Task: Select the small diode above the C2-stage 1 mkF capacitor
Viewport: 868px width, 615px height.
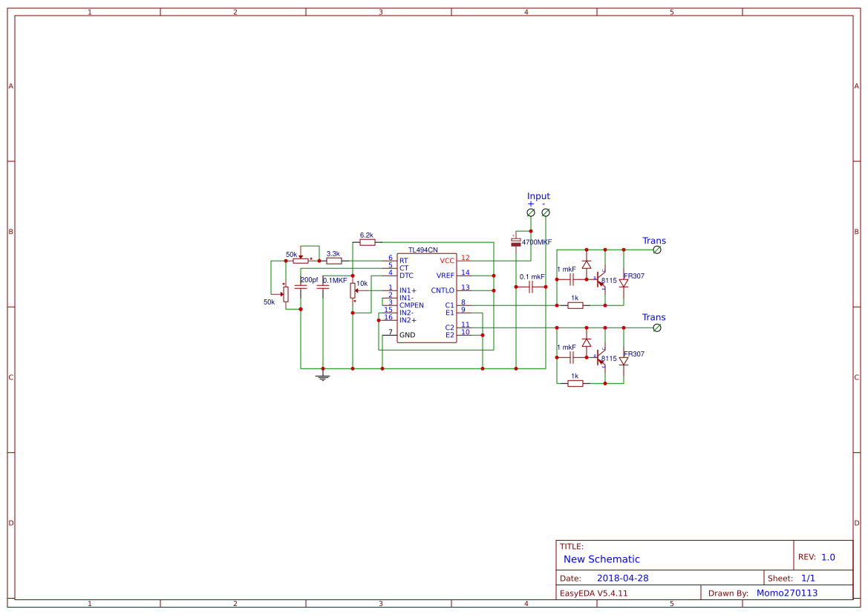Action: [587, 342]
